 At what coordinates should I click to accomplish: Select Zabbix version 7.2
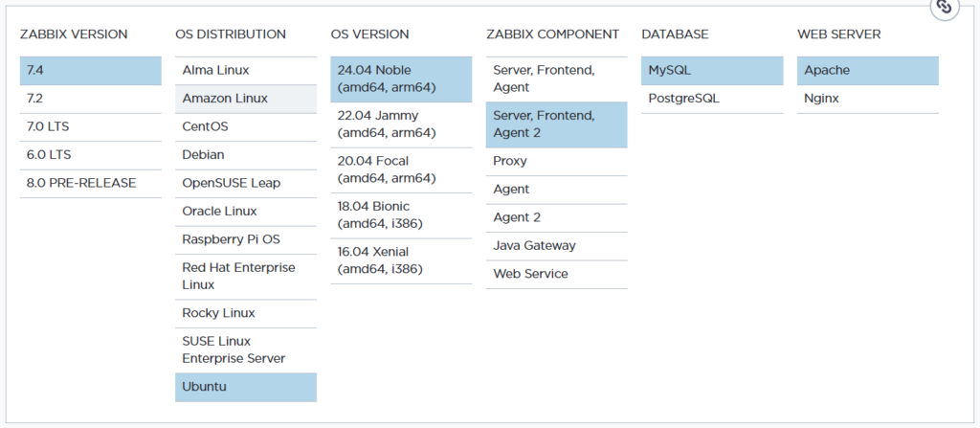tap(90, 99)
